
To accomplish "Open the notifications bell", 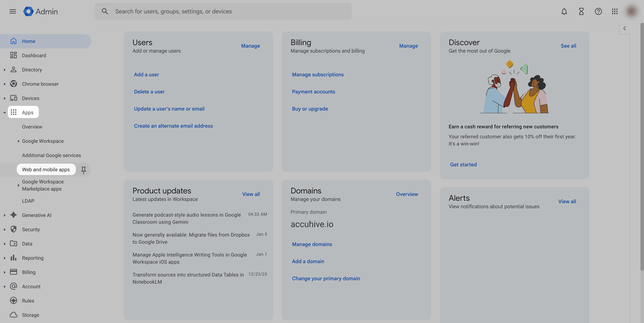I will pos(564,12).
